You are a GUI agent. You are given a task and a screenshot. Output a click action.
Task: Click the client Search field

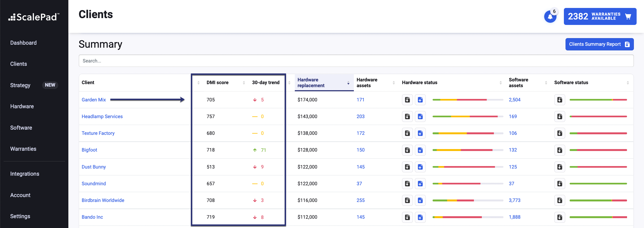pyautogui.click(x=356, y=61)
